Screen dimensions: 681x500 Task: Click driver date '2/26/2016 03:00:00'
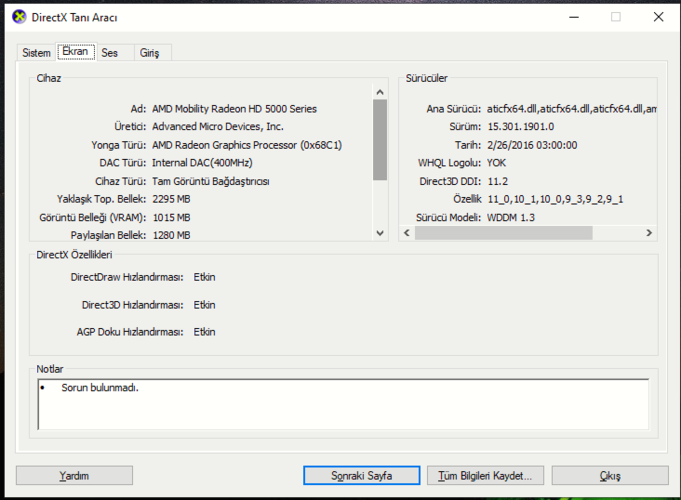coord(532,145)
